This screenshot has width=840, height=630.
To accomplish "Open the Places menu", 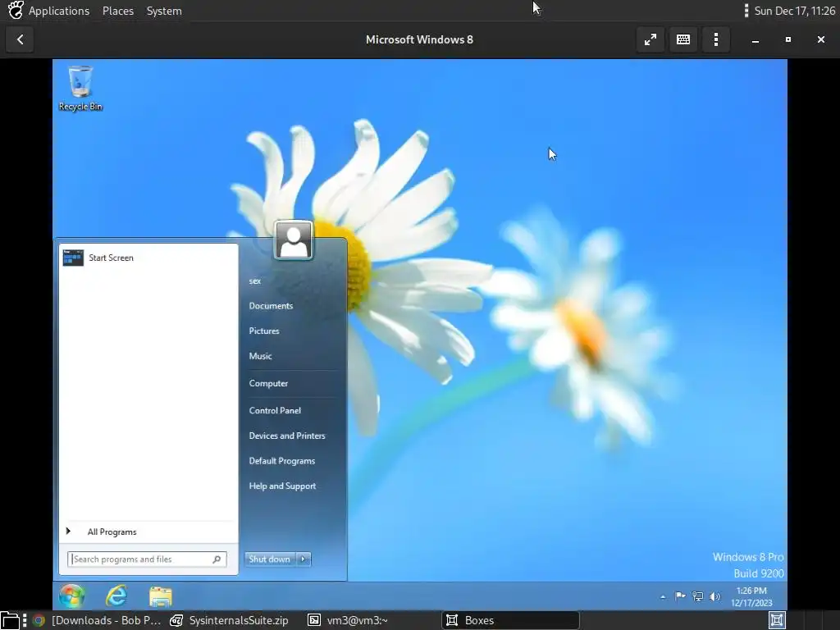I will click(x=118, y=11).
